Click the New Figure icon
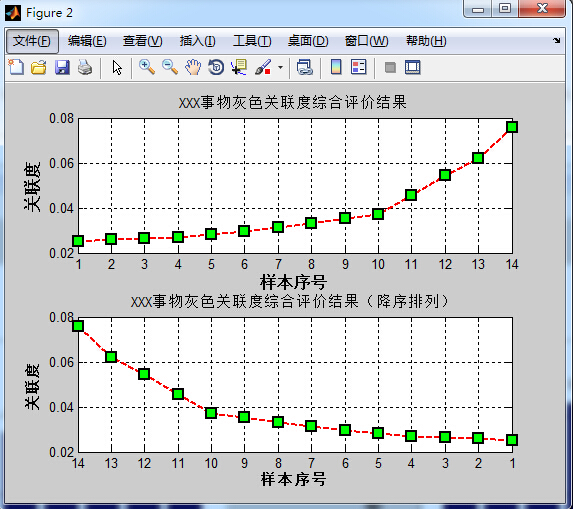 (16, 68)
